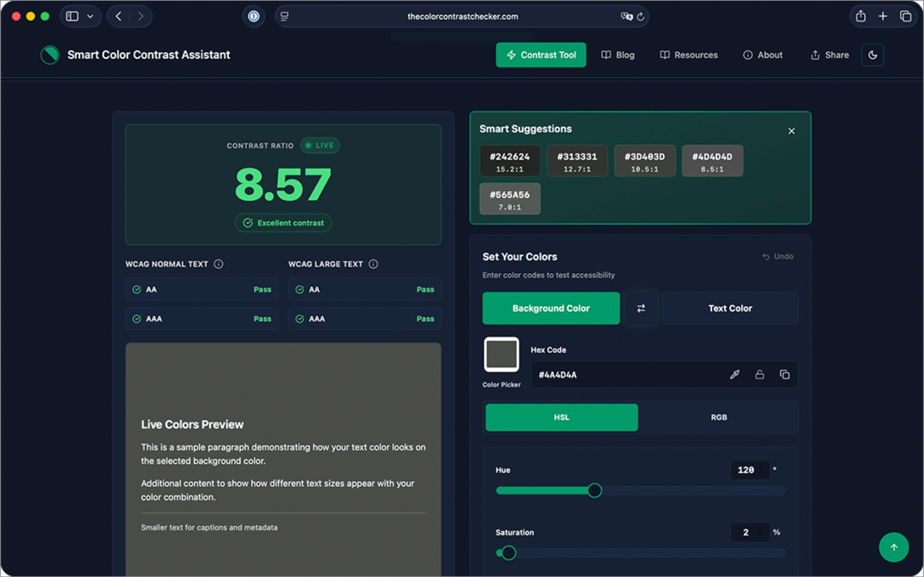The width and height of the screenshot is (924, 577).
Task: Click the lock icon beside hex code
Action: [760, 375]
